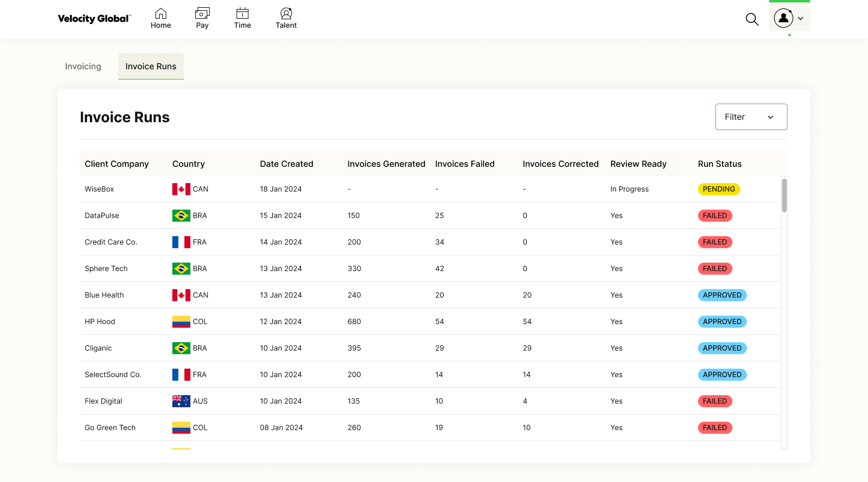Click the 395 invoices generated value
868x482 pixels.
[x=354, y=348]
